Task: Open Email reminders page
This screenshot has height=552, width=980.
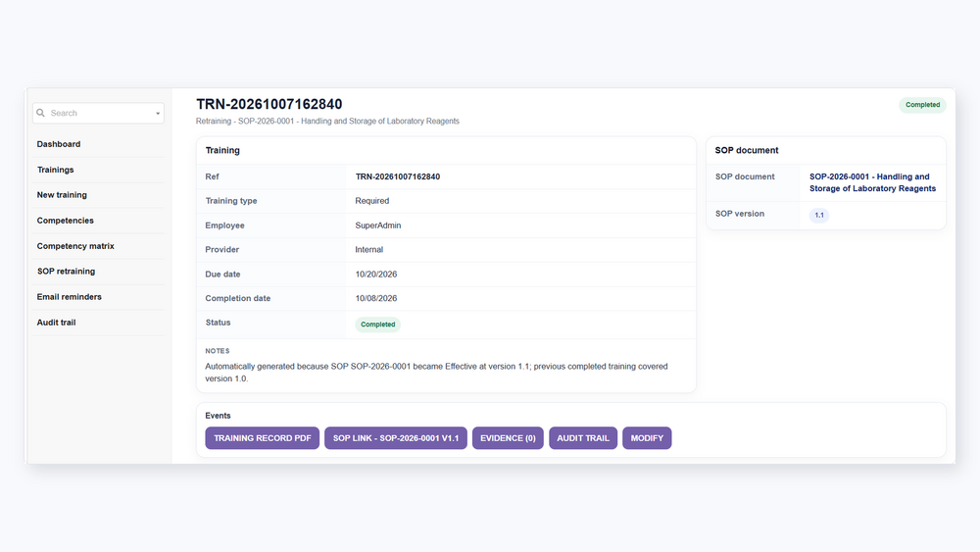Action: coord(69,297)
